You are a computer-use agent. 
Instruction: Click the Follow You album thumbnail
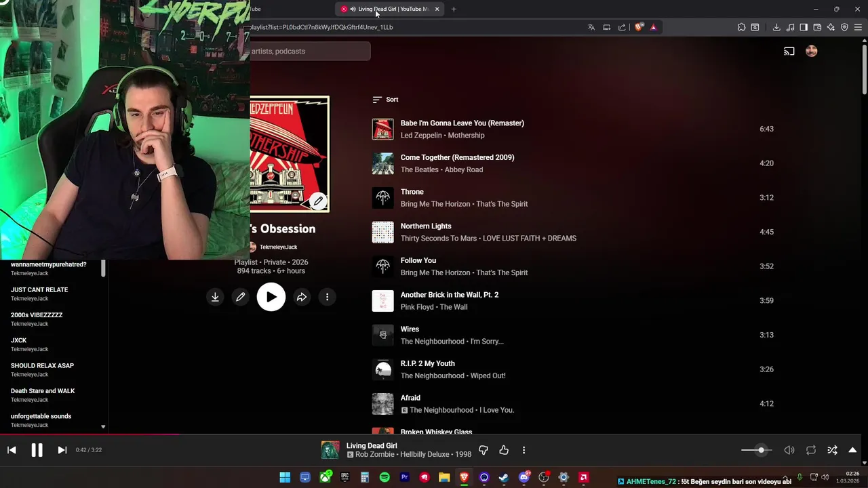point(382,266)
